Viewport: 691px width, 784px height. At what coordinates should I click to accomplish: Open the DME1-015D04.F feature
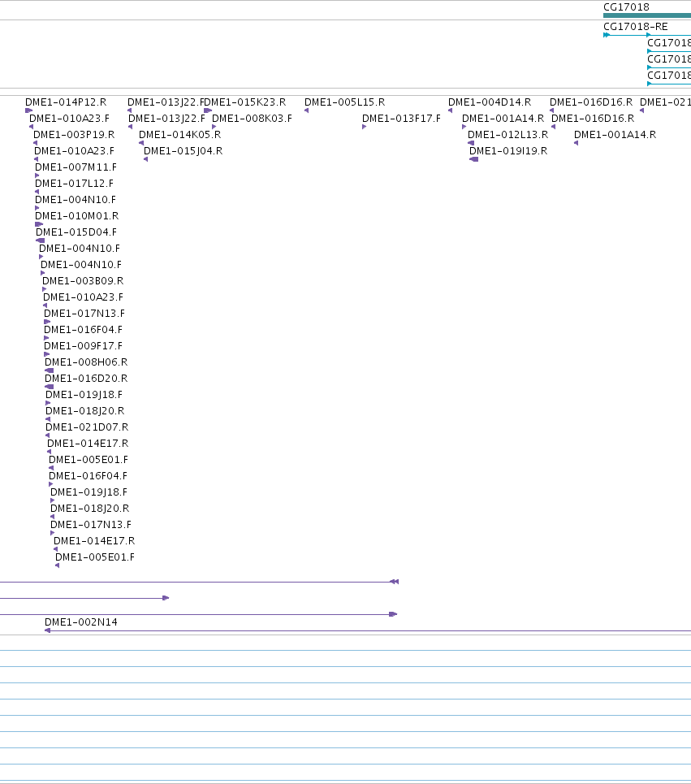click(76, 232)
